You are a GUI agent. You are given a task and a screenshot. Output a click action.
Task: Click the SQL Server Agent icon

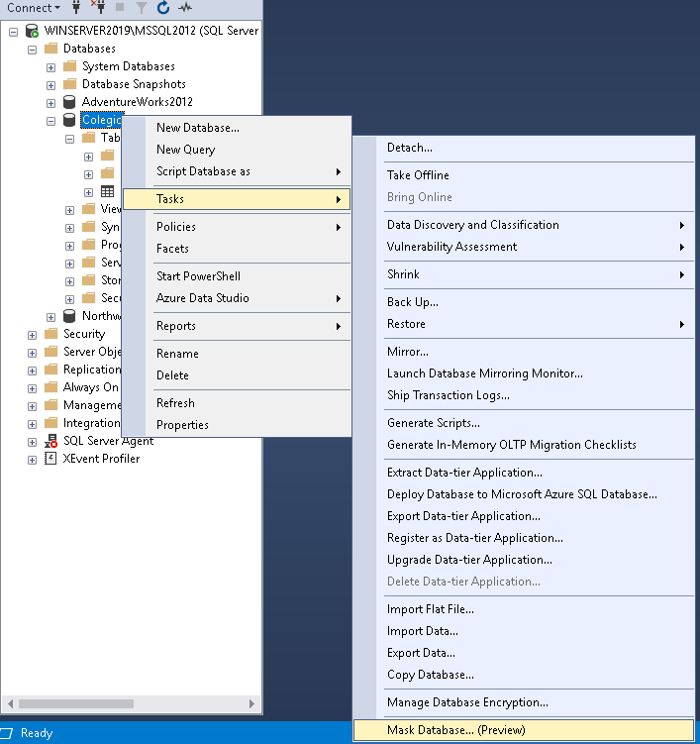point(50,441)
